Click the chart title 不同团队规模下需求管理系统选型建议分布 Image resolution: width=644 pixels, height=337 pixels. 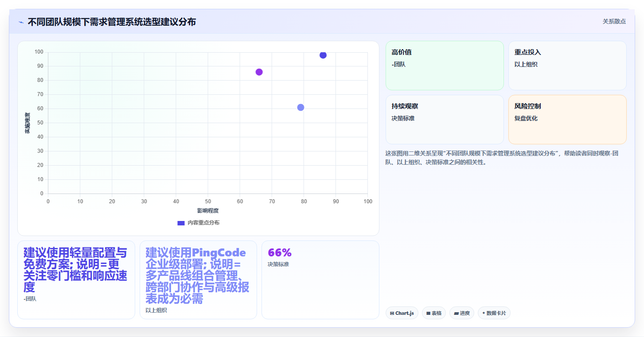(112, 22)
